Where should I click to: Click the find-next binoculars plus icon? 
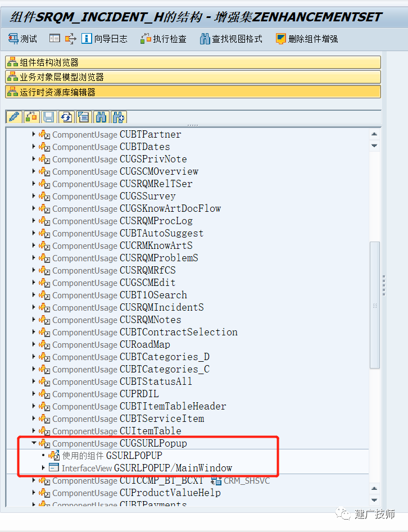[x=119, y=117]
